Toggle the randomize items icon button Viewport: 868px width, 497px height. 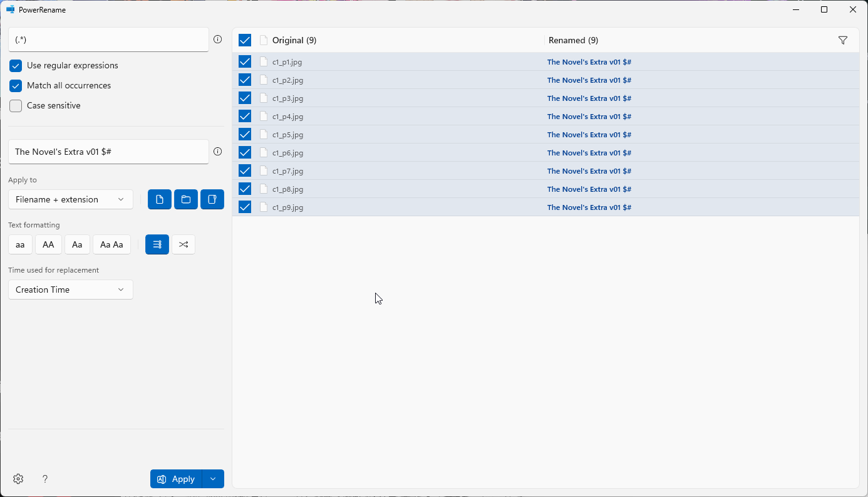(x=183, y=244)
